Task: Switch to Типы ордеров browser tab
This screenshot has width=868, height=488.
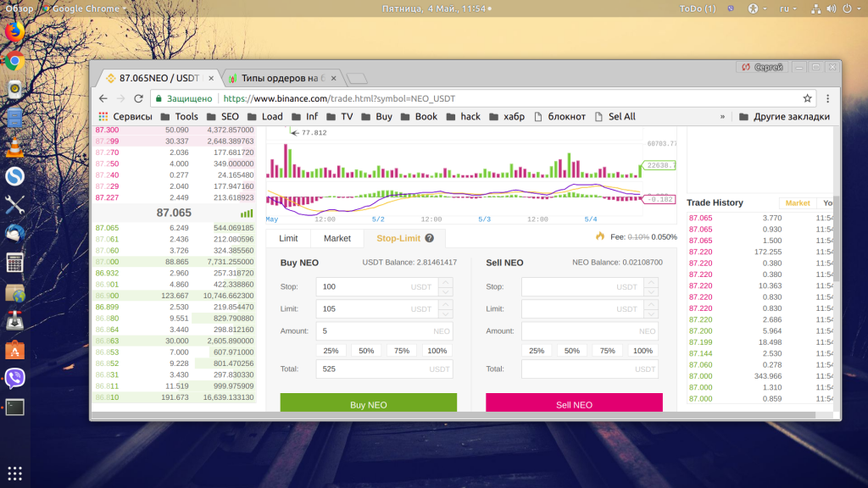Action: click(282, 79)
